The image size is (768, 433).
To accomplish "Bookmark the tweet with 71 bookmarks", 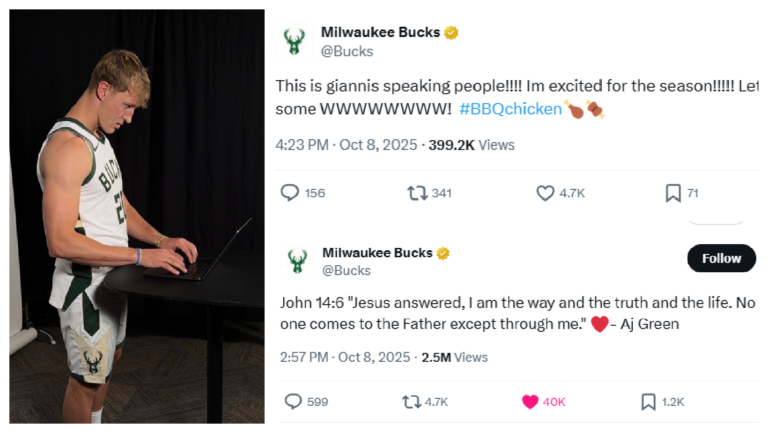I will pos(673,193).
